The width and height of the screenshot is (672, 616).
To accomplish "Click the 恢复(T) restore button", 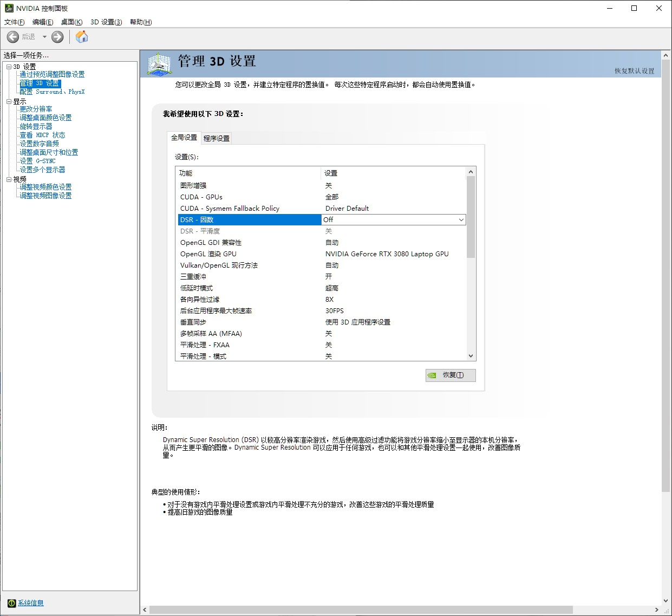I will coord(451,375).
